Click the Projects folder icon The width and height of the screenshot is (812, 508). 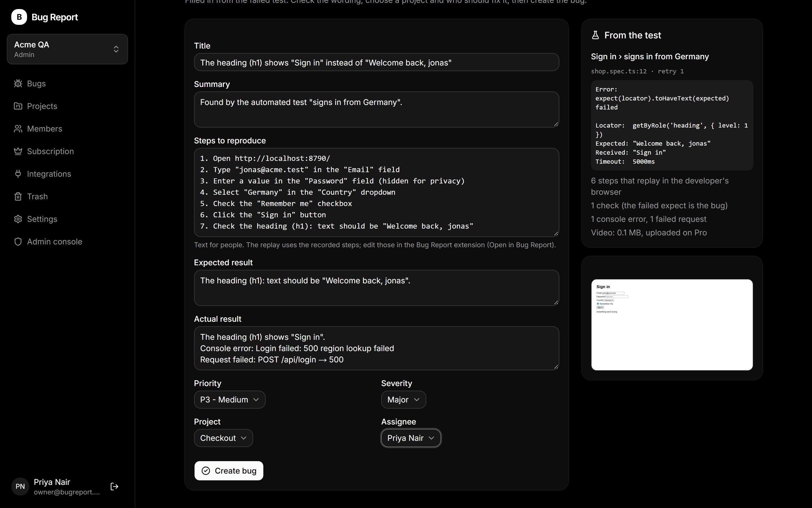(18, 106)
